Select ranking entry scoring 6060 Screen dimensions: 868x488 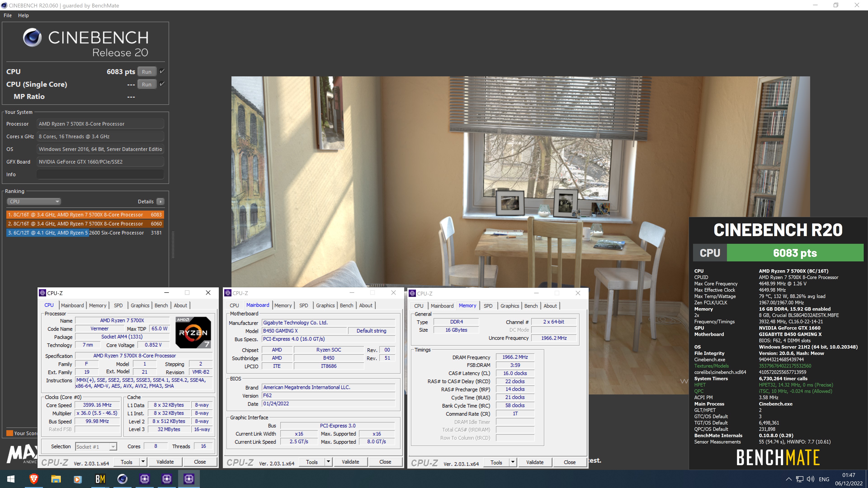click(85, 224)
